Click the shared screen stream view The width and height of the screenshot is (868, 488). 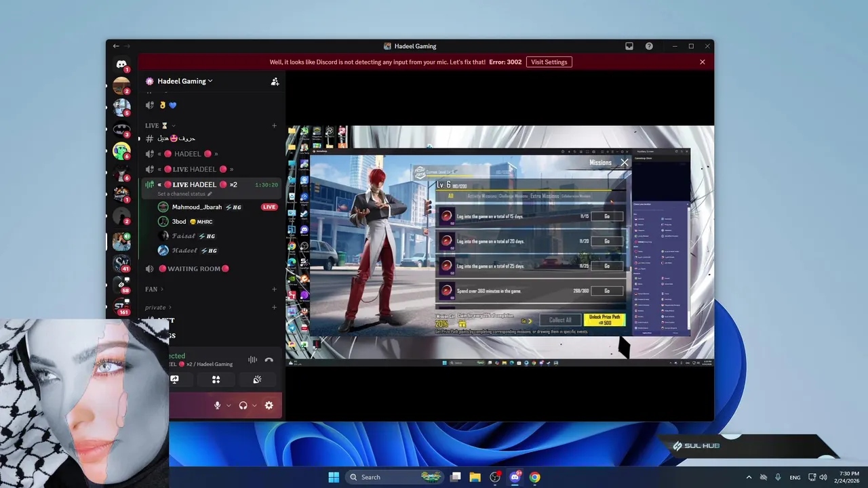[500, 247]
